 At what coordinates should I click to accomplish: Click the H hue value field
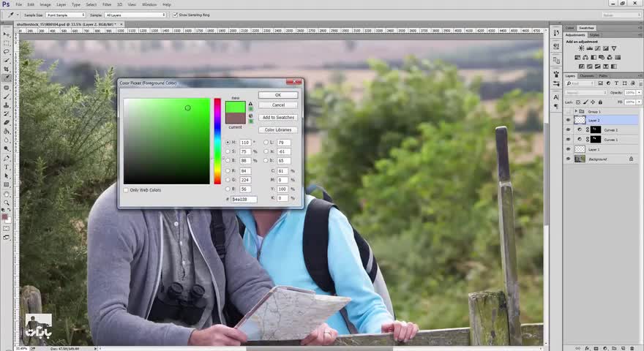pos(245,143)
